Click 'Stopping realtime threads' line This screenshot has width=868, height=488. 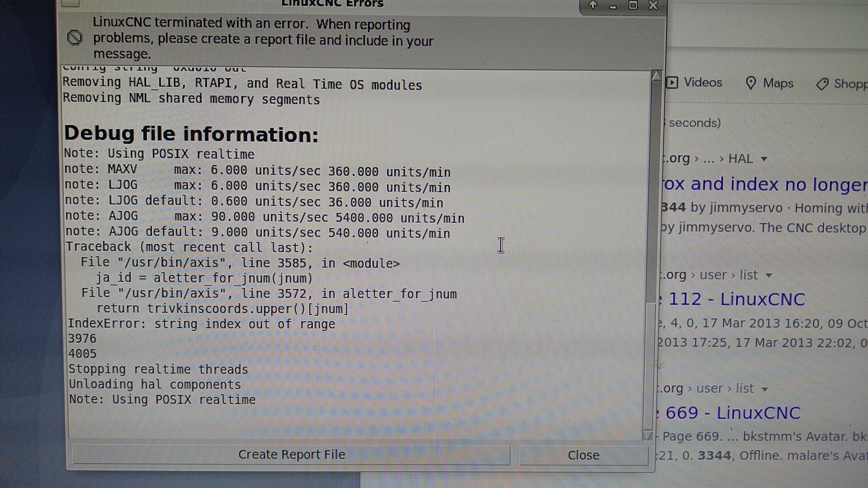point(158,369)
